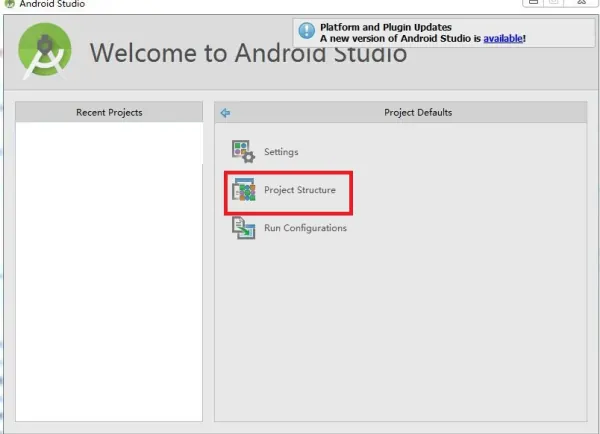Image resolution: width=600 pixels, height=434 pixels.
Task: Click the Run Configurations icon
Action: (243, 228)
